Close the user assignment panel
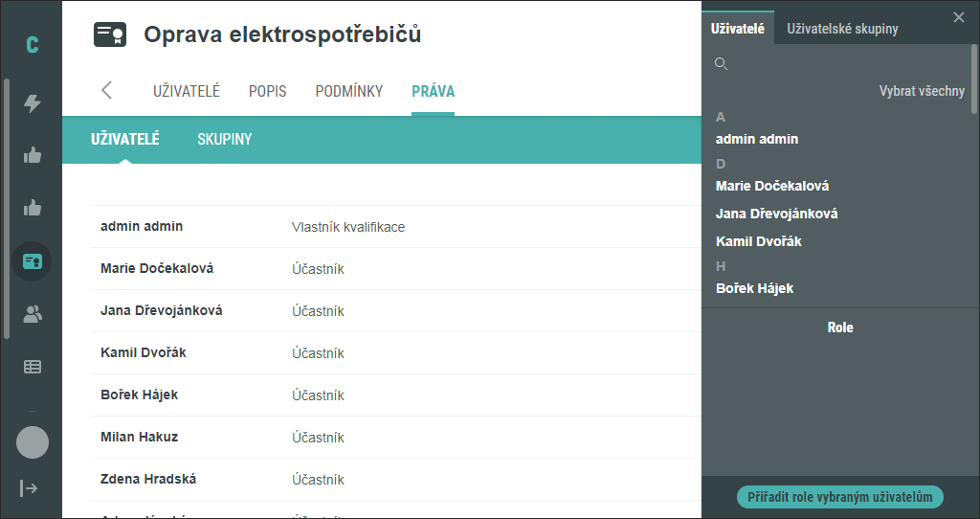Image resolution: width=980 pixels, height=519 pixels. pyautogui.click(x=959, y=17)
